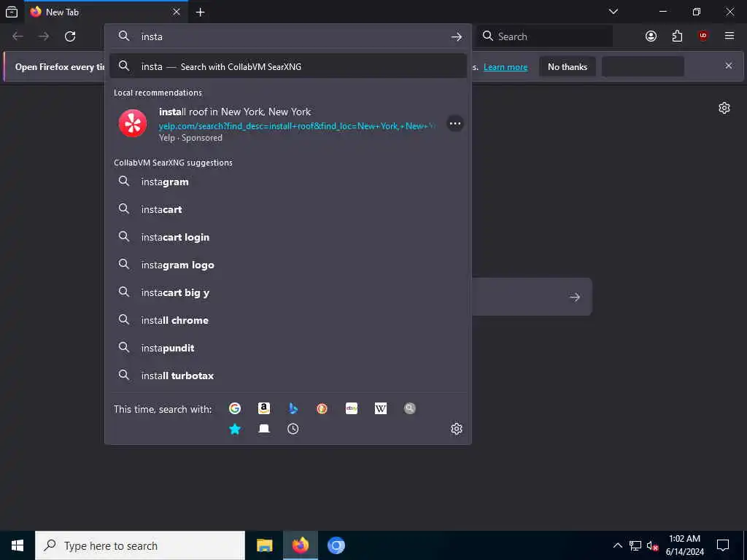Search this time with Wikipedia
The image size is (747, 560).
[x=381, y=408]
